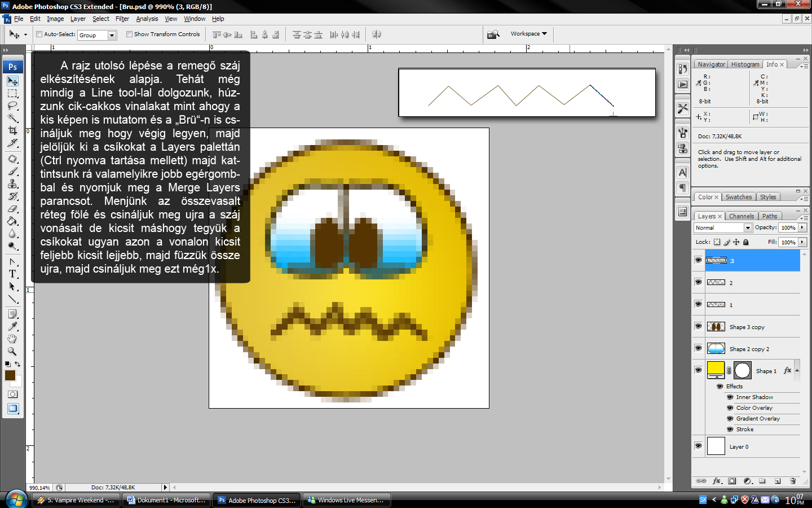The width and height of the screenshot is (812, 508).
Task: Activate the Zoom tool
Action: coord(12,351)
